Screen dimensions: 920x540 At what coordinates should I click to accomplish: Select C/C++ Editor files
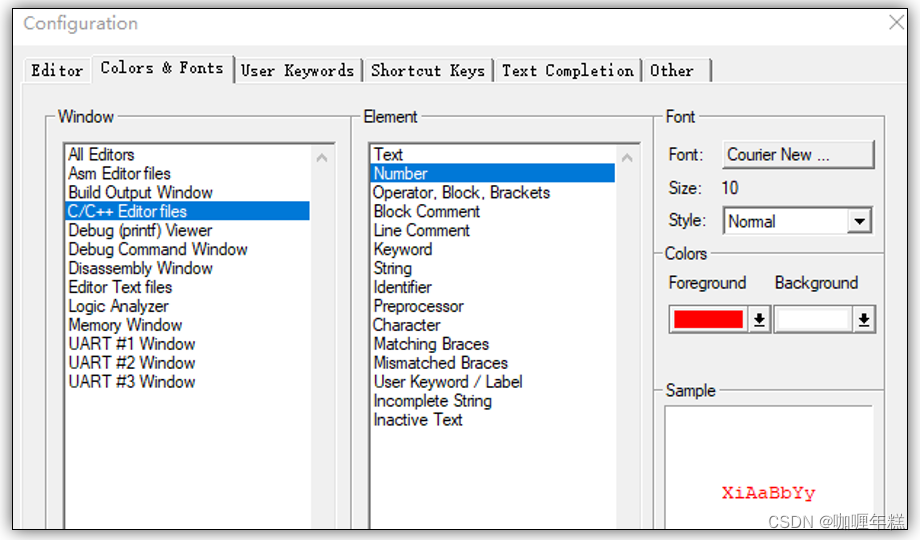click(188, 211)
